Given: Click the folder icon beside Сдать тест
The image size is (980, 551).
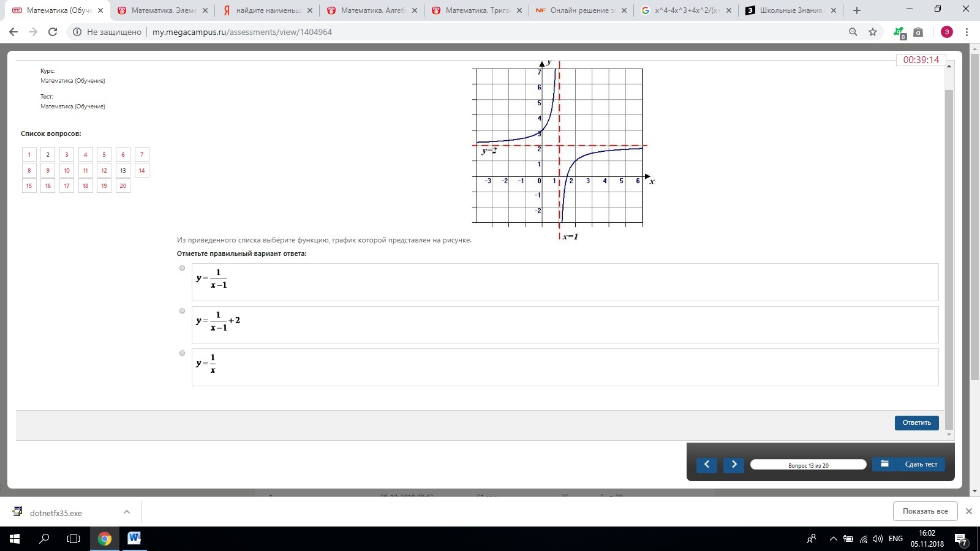Looking at the screenshot, I should coord(884,464).
